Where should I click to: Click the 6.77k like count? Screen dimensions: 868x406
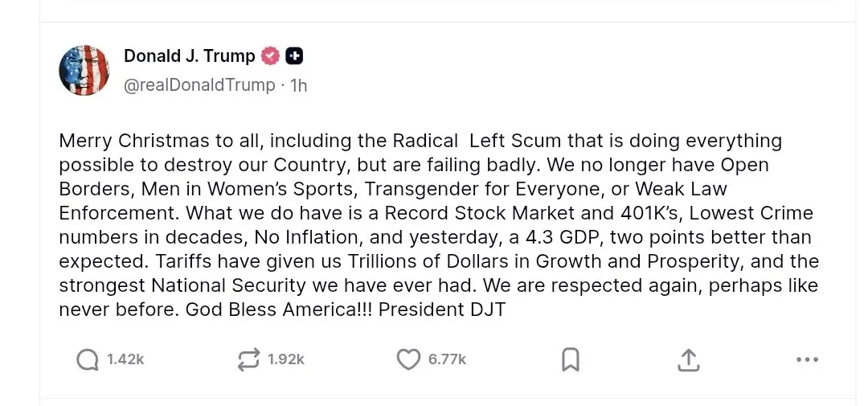[x=447, y=360]
